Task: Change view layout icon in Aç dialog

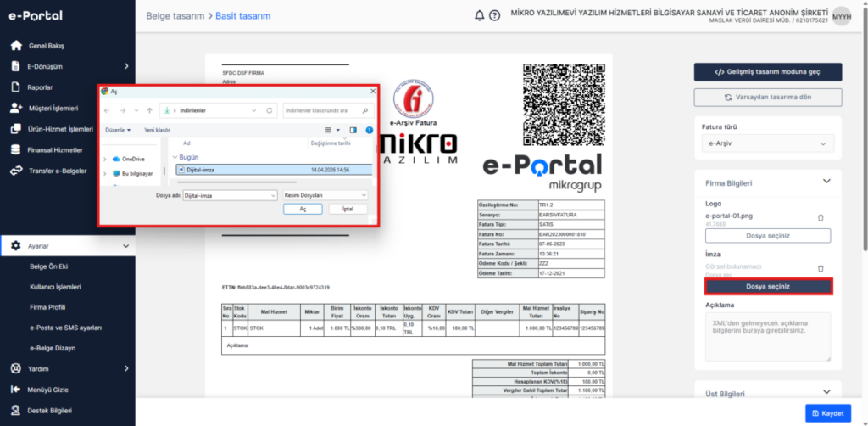Action: point(328,130)
